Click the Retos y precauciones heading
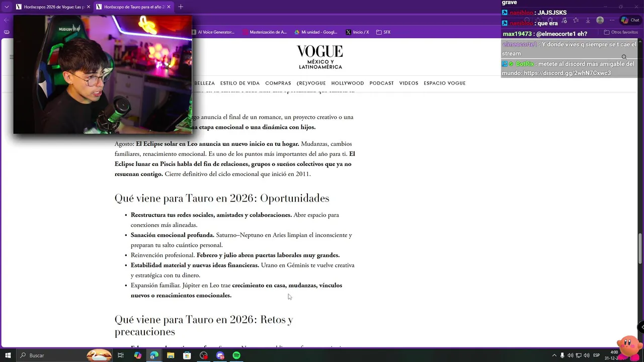This screenshot has width=644, height=362. 204,326
